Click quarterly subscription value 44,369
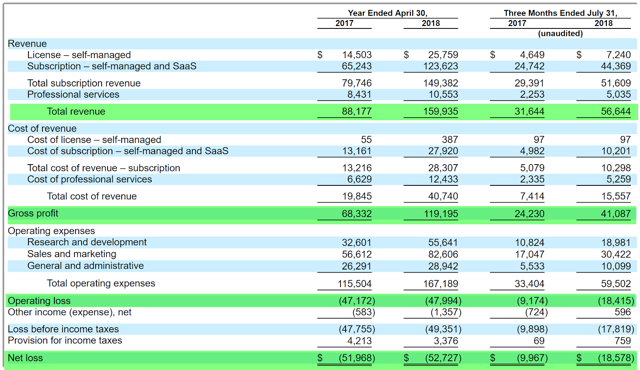The height and width of the screenshot is (370, 640). [616, 66]
